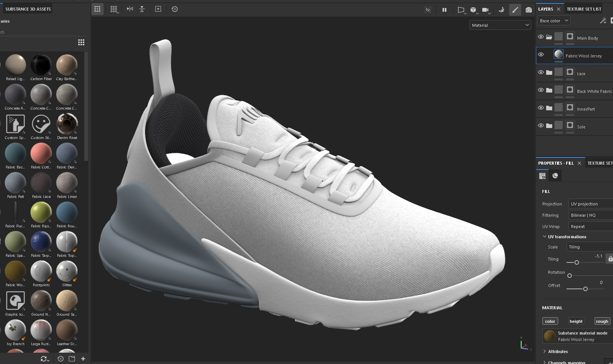Viewport: 613px width, 364px height.
Task: Open the Material viewport mode dropdown
Action: pyautogui.click(x=500, y=25)
